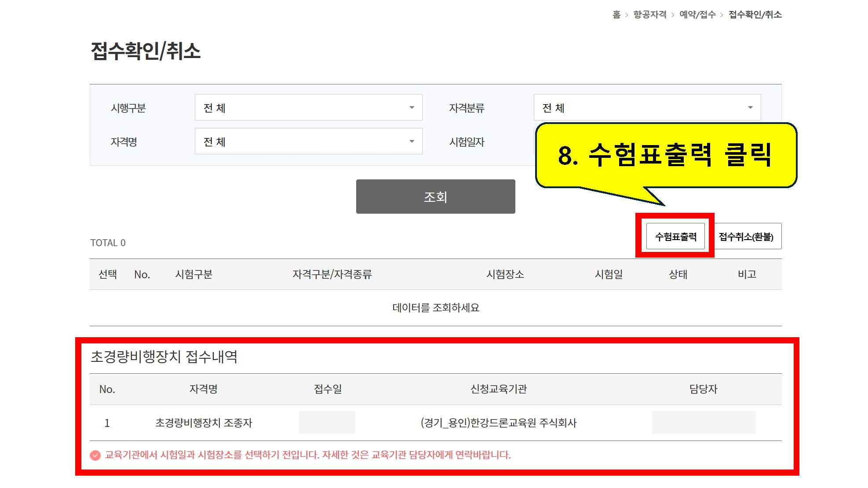Open the 시행구분 dropdown
This screenshot has height=488, width=868.
(x=308, y=107)
